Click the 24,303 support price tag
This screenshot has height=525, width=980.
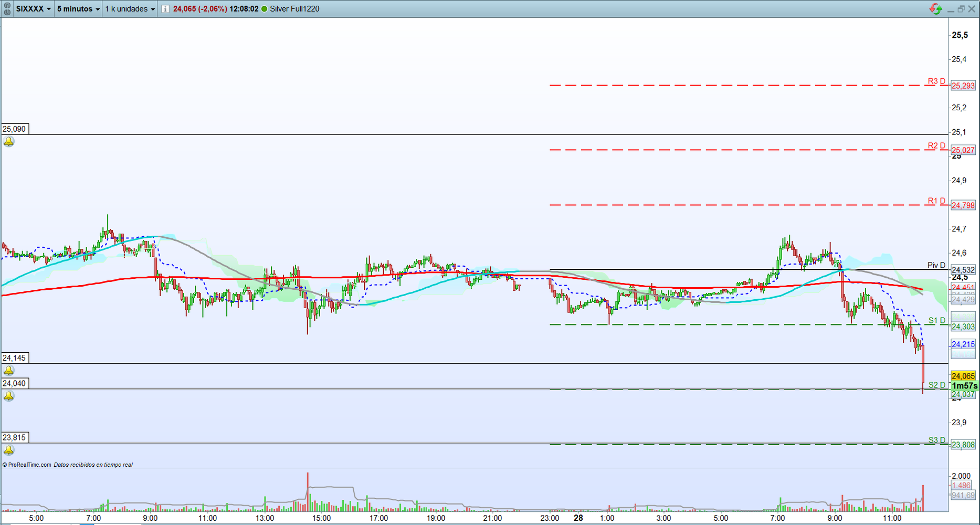pos(963,327)
